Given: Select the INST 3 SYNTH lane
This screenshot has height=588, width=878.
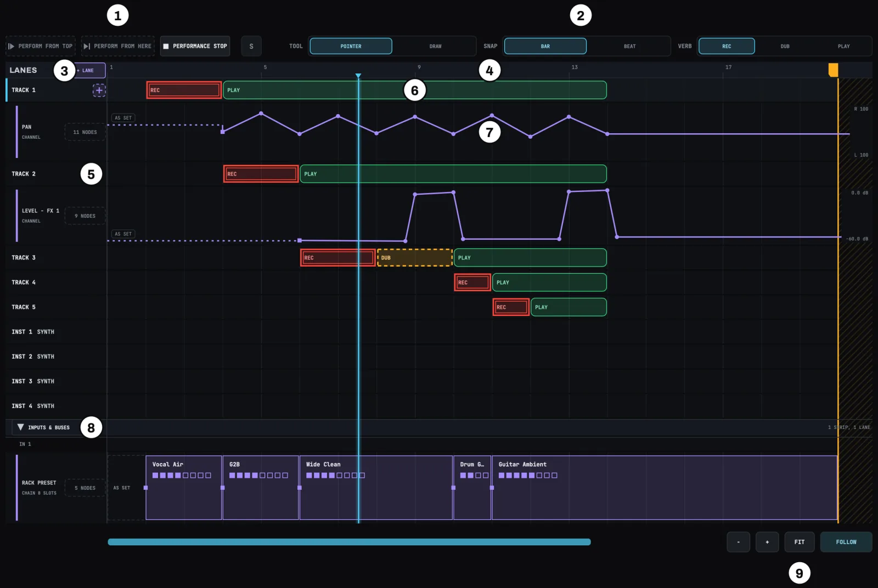Looking at the screenshot, I should pos(56,381).
